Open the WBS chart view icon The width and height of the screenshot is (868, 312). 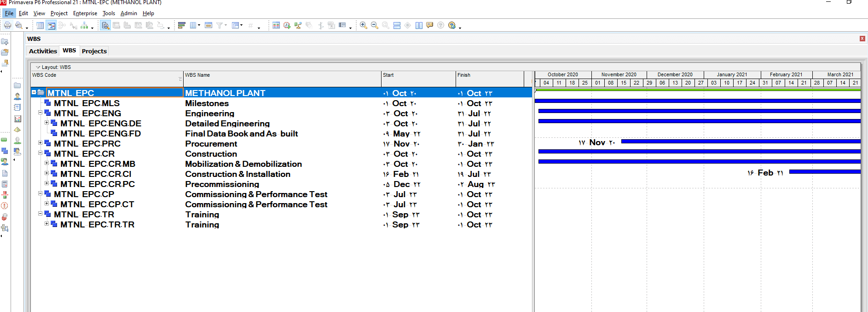tap(84, 25)
